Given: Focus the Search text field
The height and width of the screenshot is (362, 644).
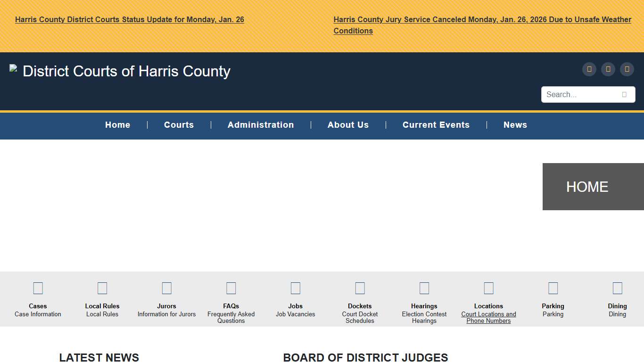Looking at the screenshot, I should (x=580, y=95).
